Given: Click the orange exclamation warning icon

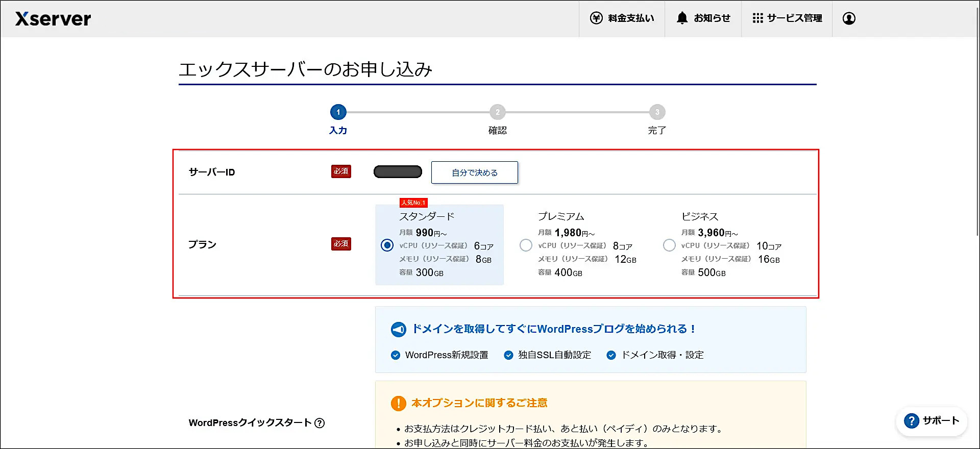Looking at the screenshot, I should pos(398,404).
